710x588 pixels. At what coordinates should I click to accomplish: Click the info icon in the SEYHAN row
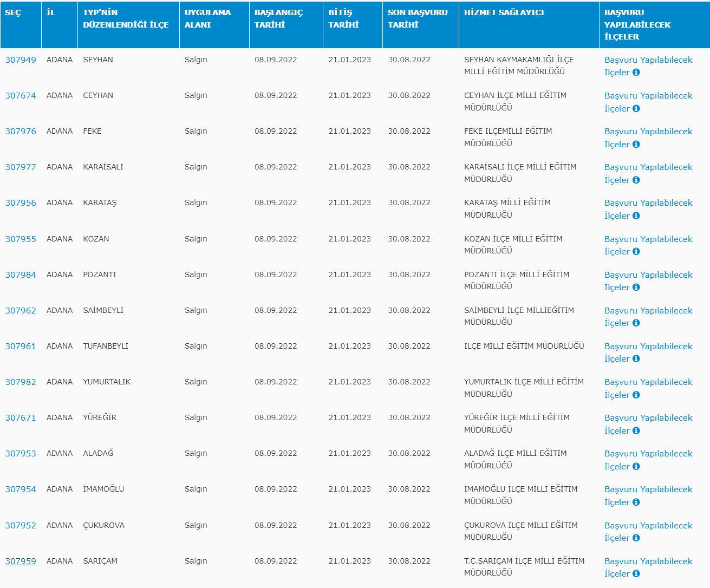tap(636, 73)
